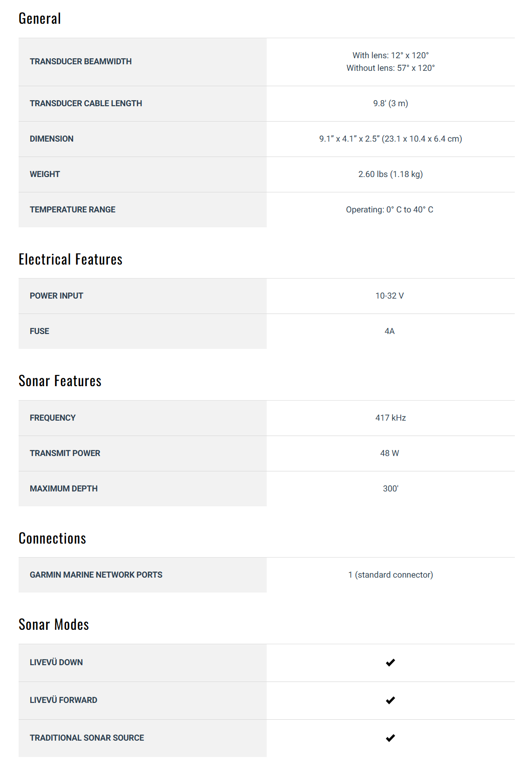Viewport: 532px width, 770px height.
Task: Click the Transmit Power label
Action: click(65, 453)
